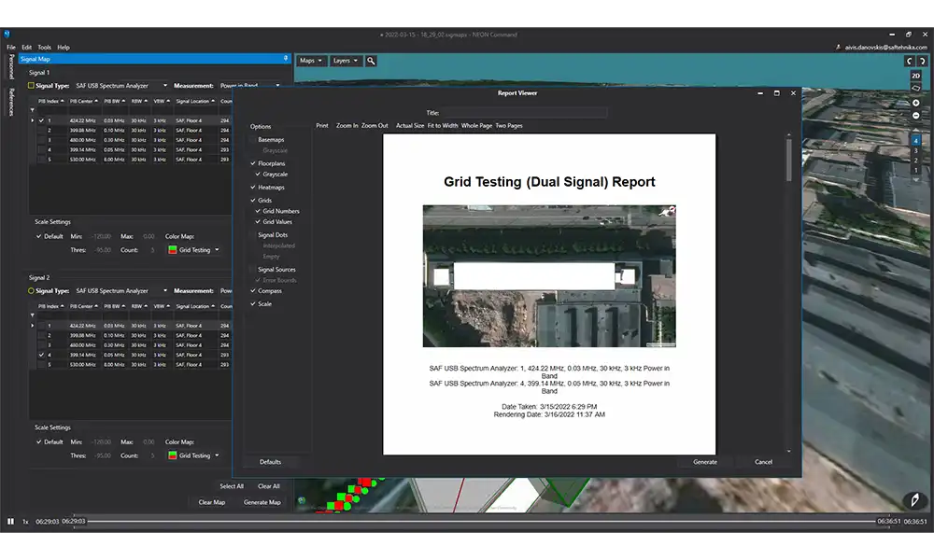Open the File menu
Image resolution: width=934 pixels, height=560 pixels.
pos(11,48)
